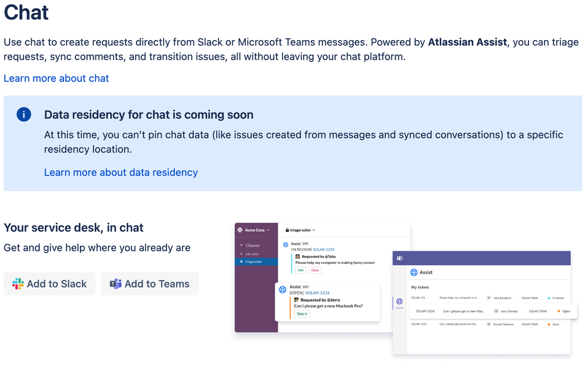Click 'My tickets' heading in Teams illustration
588x380 pixels.
click(420, 288)
